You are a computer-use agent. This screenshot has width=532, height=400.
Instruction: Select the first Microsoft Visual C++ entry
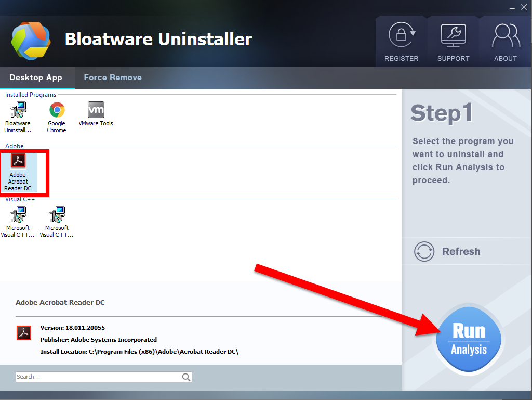18,222
